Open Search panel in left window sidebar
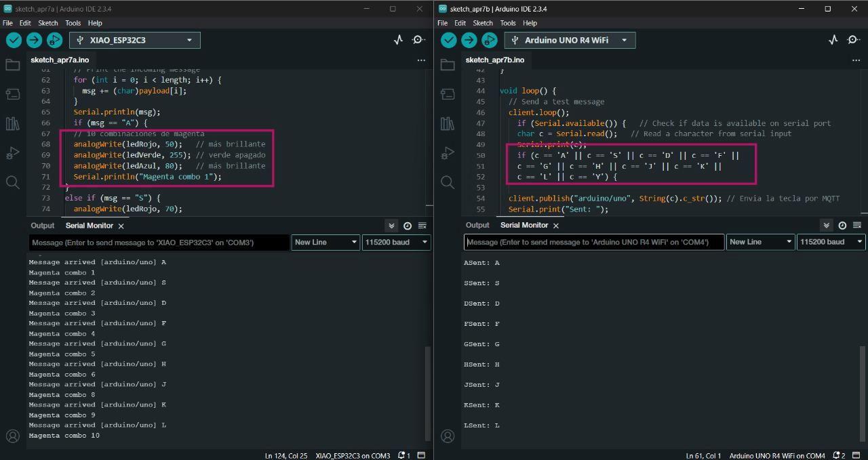868x460 pixels. pyautogui.click(x=12, y=182)
